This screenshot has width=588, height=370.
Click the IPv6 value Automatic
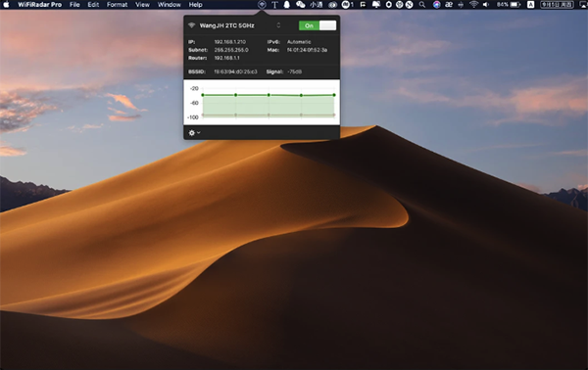pyautogui.click(x=299, y=41)
